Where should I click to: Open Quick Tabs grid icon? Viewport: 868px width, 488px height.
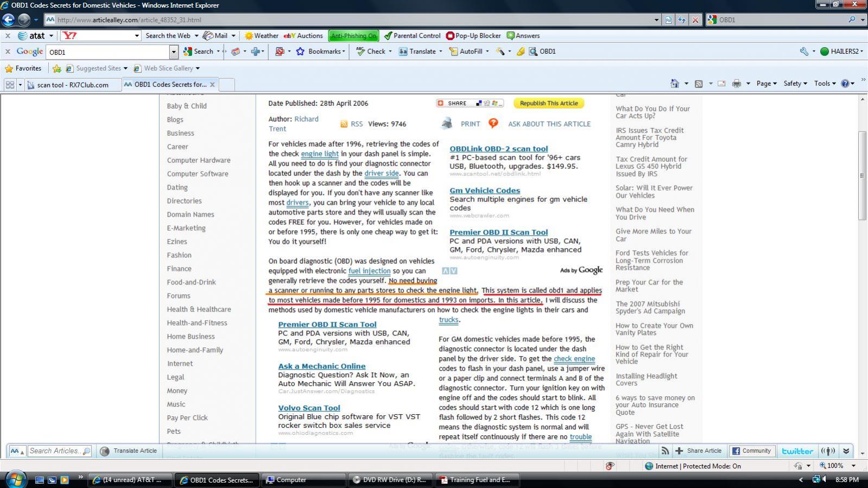9,85
